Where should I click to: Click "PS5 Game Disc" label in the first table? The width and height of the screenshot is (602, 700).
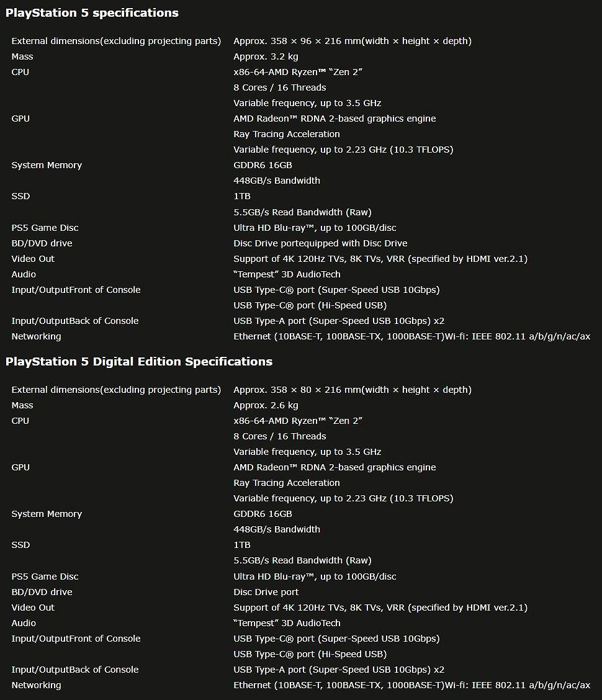coord(45,228)
